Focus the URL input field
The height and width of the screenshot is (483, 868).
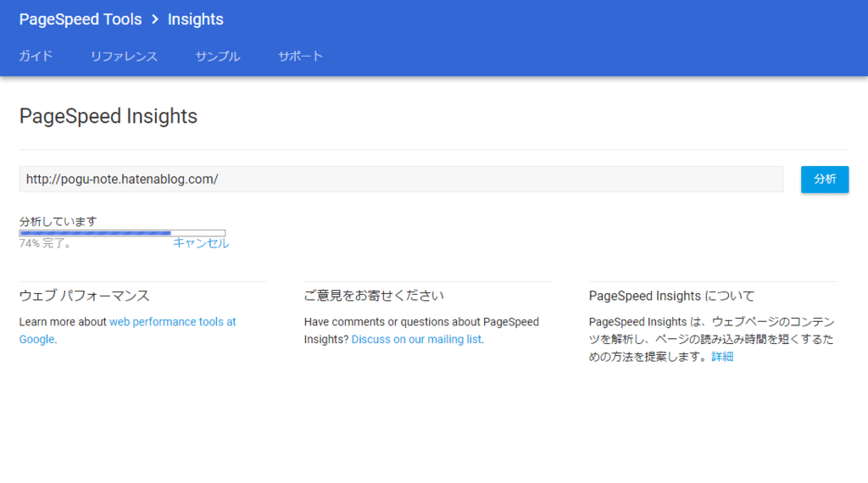pos(401,180)
